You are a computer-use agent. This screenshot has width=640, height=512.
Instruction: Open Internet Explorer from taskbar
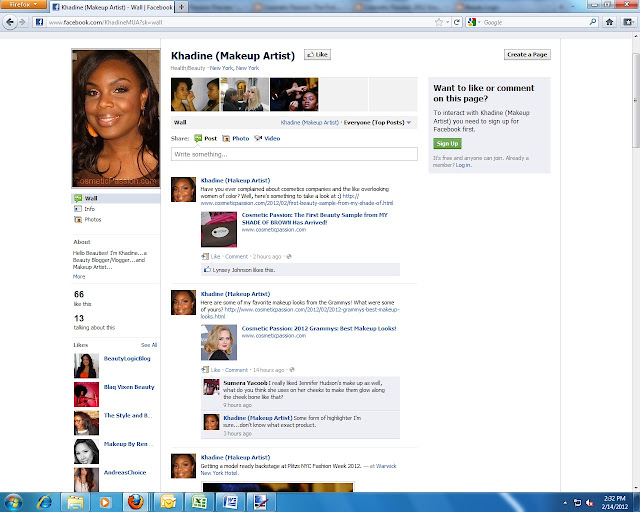click(44, 502)
